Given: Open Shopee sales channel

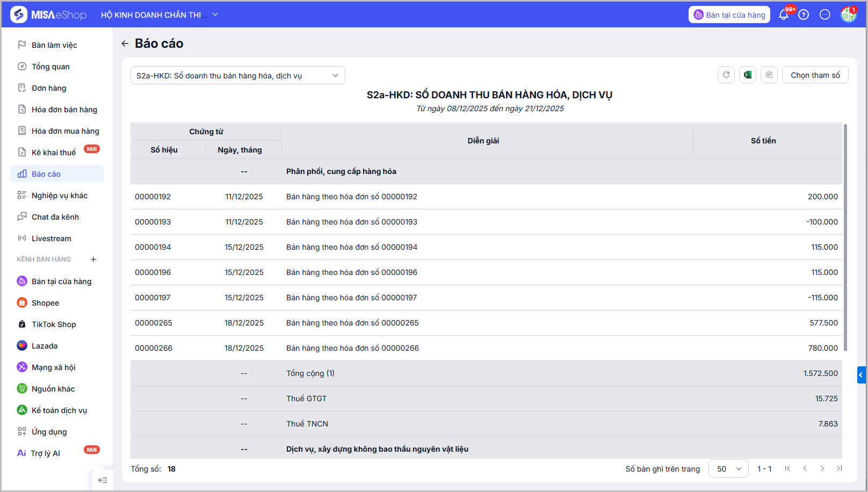Looking at the screenshot, I should [45, 303].
